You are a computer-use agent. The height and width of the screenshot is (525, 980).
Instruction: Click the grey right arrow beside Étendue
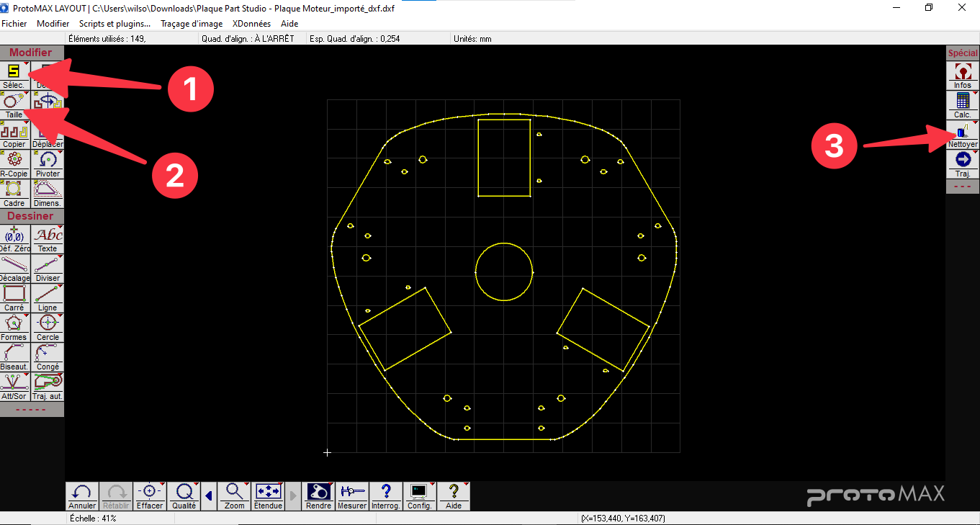pos(293,496)
